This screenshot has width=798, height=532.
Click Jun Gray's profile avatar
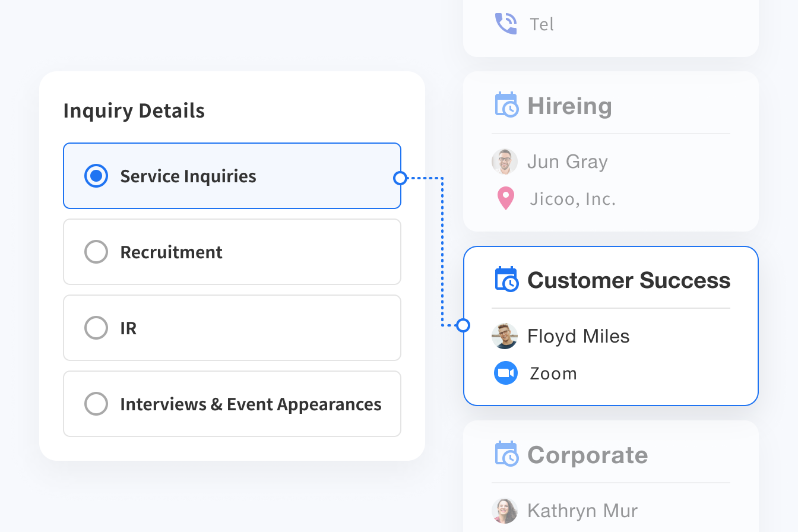[x=504, y=161]
